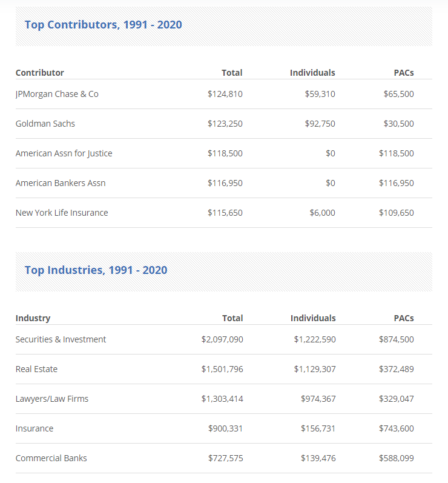This screenshot has width=448, height=483.
Task: Select the $743,600 PACs value
Action: (397, 428)
